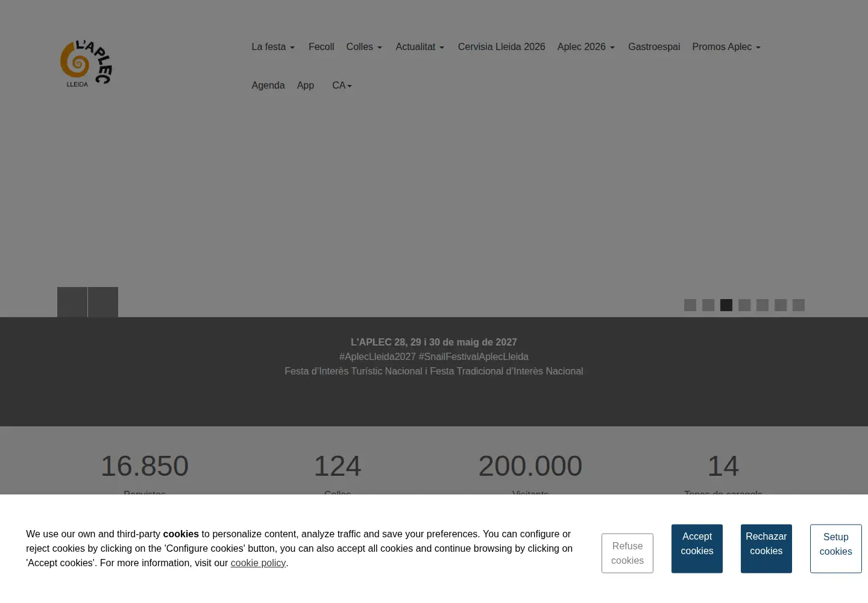Screen dimensions: 868x603
Task: Click the "16.850" statistic number
Action: (x=145, y=466)
